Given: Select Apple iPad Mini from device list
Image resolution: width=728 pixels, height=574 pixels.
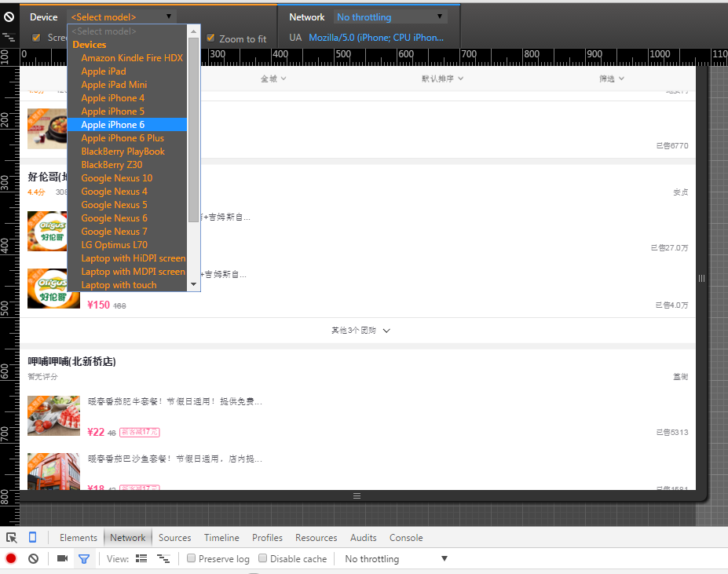Looking at the screenshot, I should (x=127, y=85).
